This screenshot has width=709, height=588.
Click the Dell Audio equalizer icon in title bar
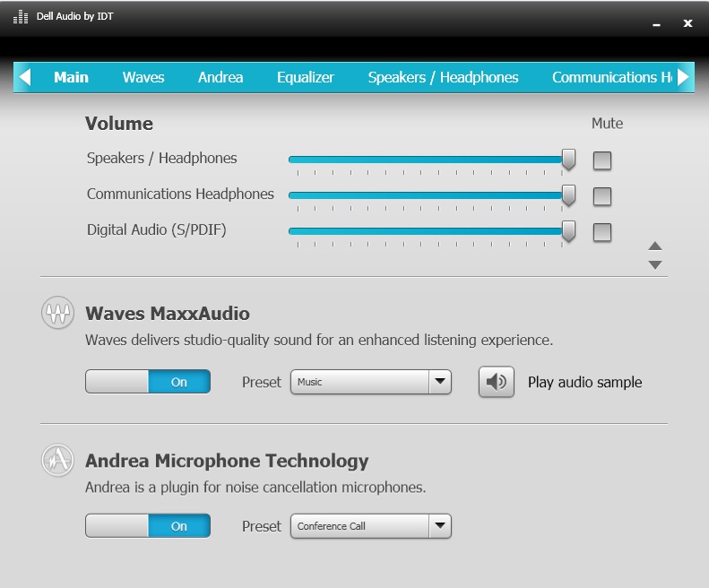pyautogui.click(x=21, y=17)
